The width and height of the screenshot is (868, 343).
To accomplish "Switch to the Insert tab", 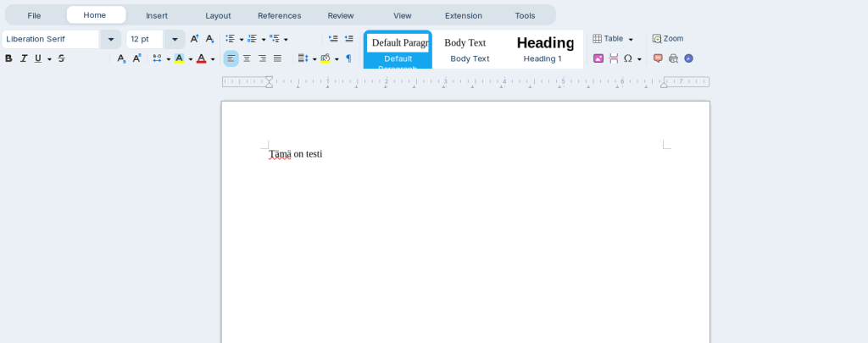I will click(157, 15).
